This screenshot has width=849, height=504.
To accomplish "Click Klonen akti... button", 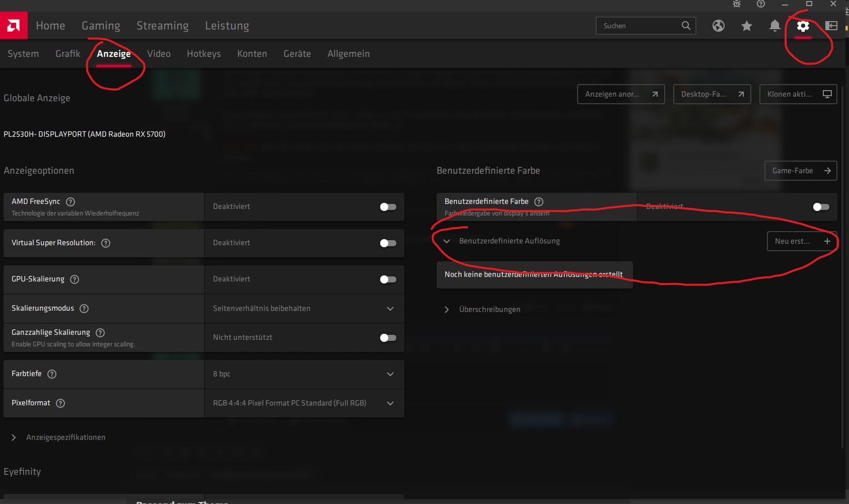I will coord(798,94).
